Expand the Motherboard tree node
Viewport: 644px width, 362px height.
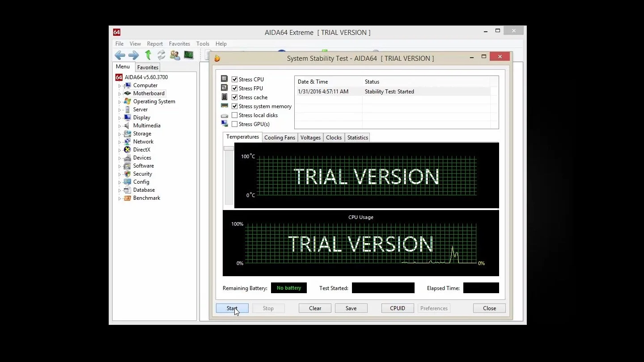pos(119,94)
